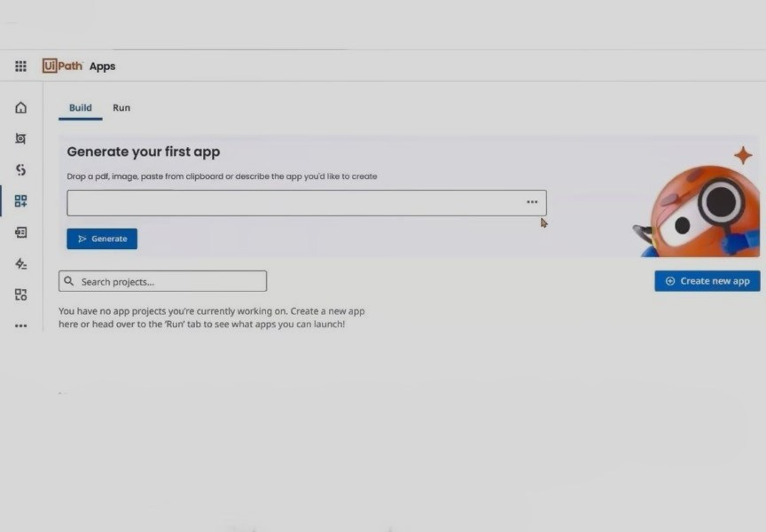Click the UiPath logo in the header
Screen dimensions: 766x532
(x=63, y=66)
